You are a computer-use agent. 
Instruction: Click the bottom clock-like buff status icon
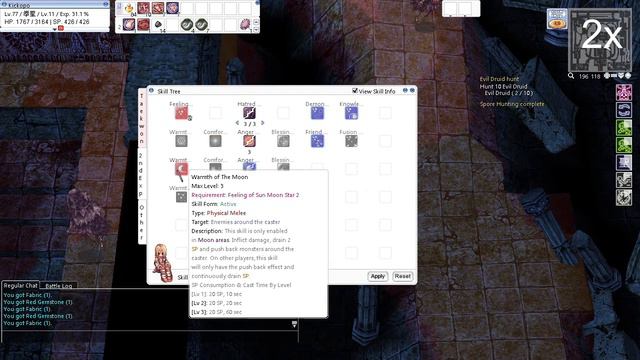click(624, 198)
